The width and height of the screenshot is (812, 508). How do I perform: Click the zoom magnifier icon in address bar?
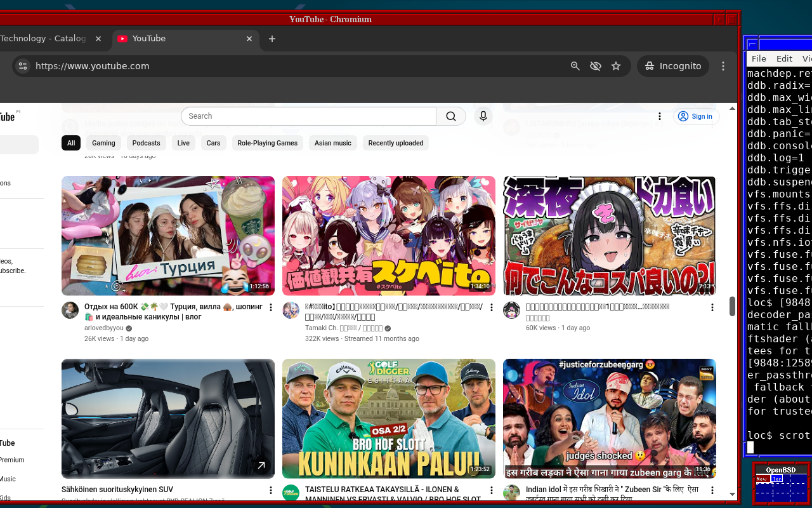(x=575, y=66)
